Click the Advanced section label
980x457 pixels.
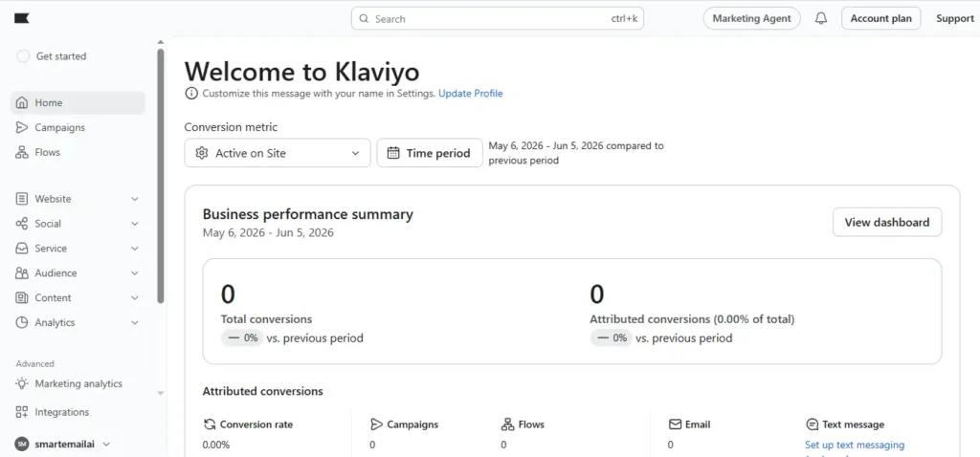point(35,364)
